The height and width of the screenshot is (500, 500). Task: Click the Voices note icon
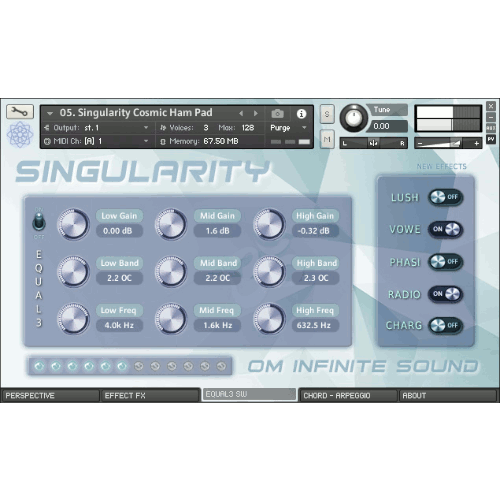(163, 128)
